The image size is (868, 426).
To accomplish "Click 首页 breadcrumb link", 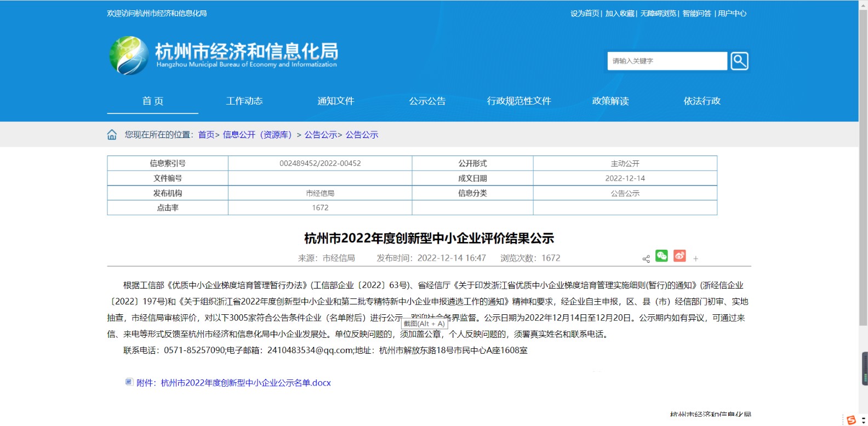I will 206,135.
